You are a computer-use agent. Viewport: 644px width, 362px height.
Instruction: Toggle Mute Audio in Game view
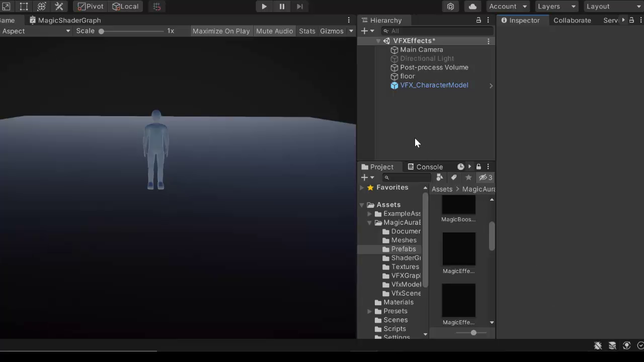point(274,31)
